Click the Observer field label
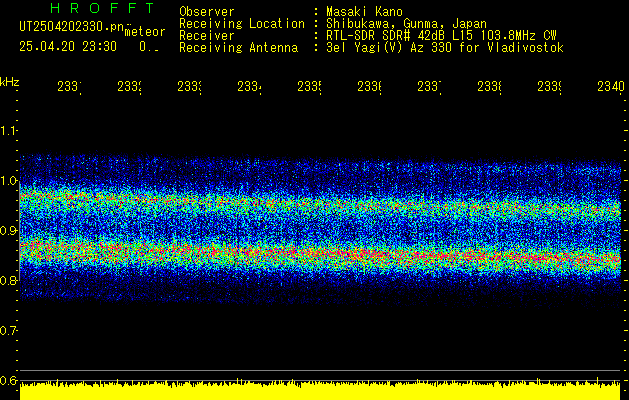Screen dimensions: 629x400 [x=207, y=12]
